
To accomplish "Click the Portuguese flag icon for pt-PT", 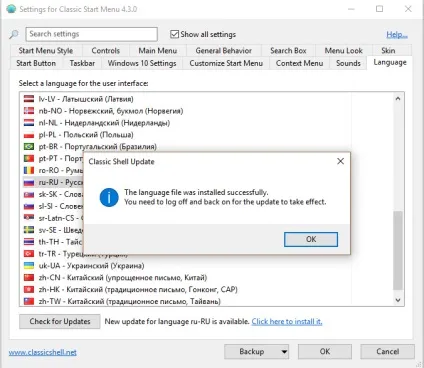I will click(29, 158).
